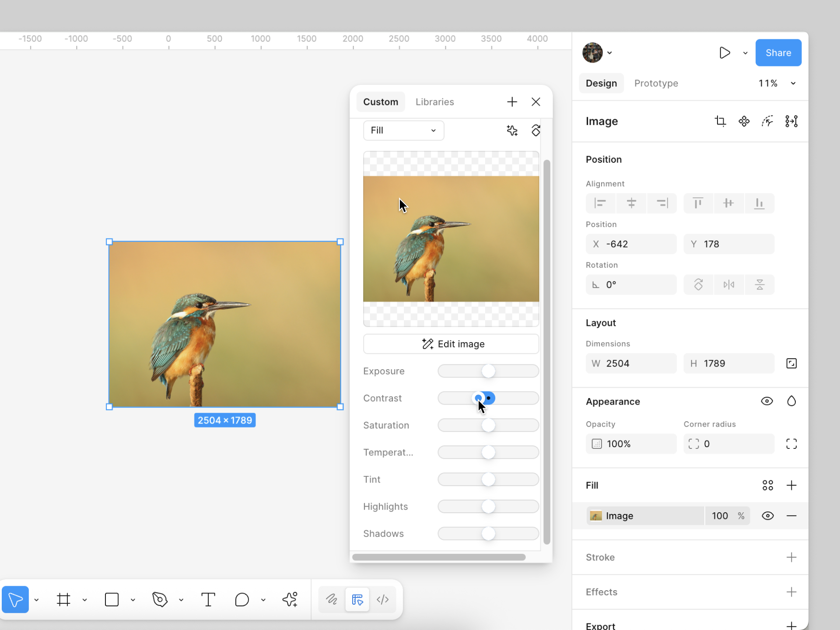Screen dimensions: 840x630
Task: Select the Libraries tab in fill popup
Action: coord(434,102)
